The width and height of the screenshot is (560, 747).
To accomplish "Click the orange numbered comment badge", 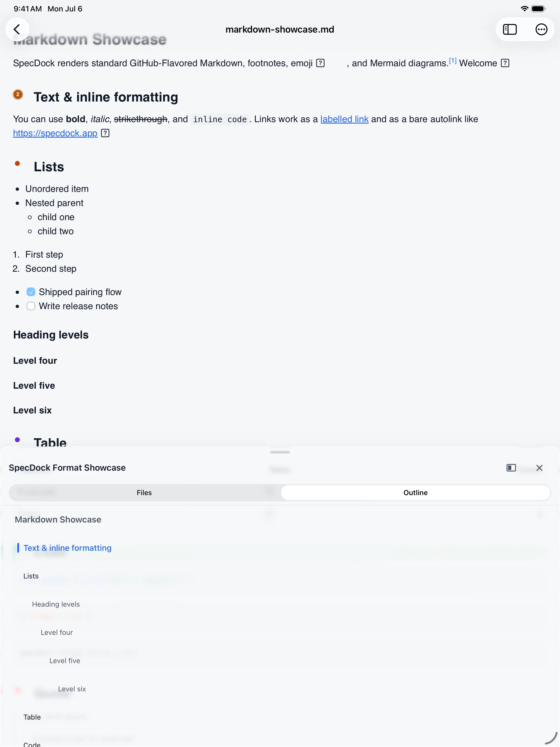I will (18, 94).
